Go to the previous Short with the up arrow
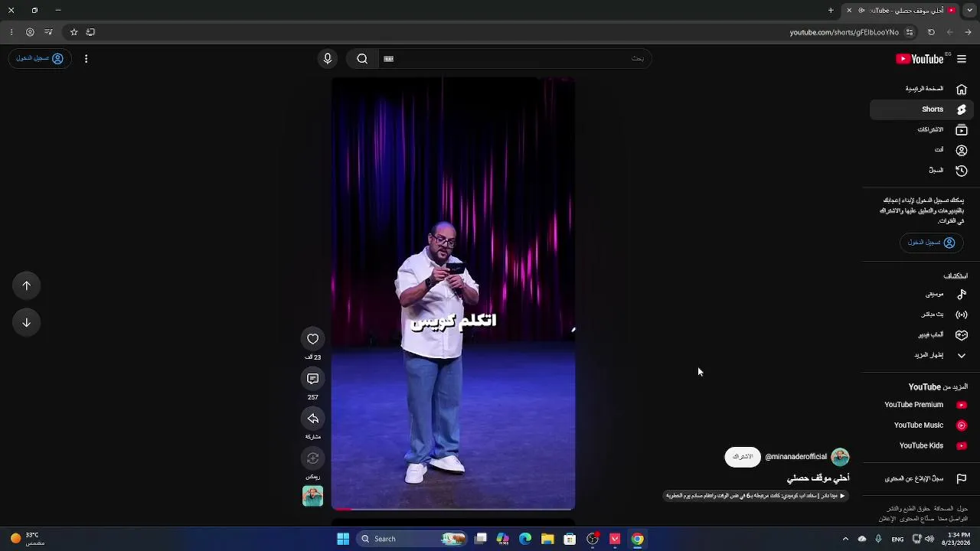 (27, 285)
